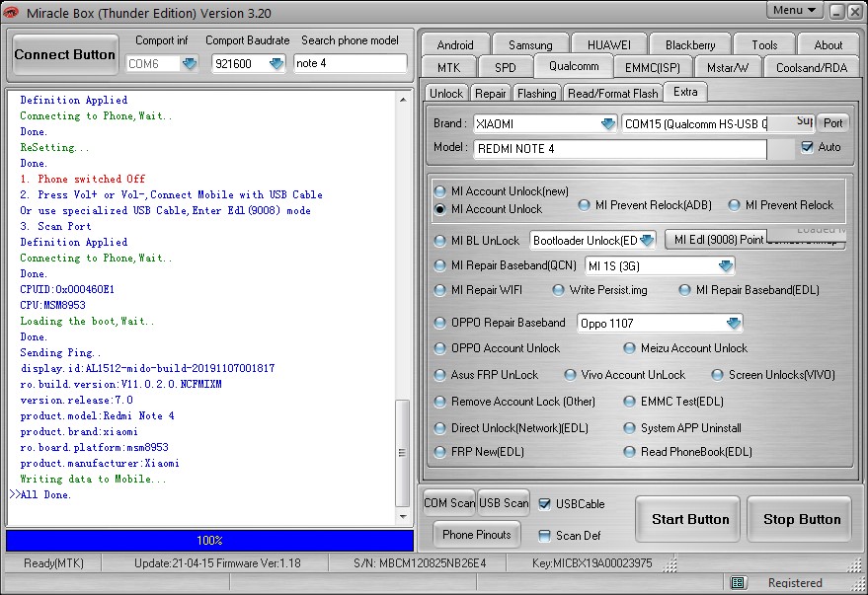Choose MI Repair Baseband(QCN) option
This screenshot has height=595, width=868.
pos(439,265)
